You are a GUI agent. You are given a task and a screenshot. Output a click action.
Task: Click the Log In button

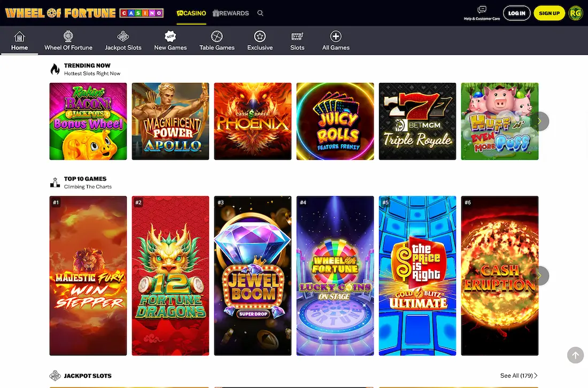pyautogui.click(x=516, y=13)
